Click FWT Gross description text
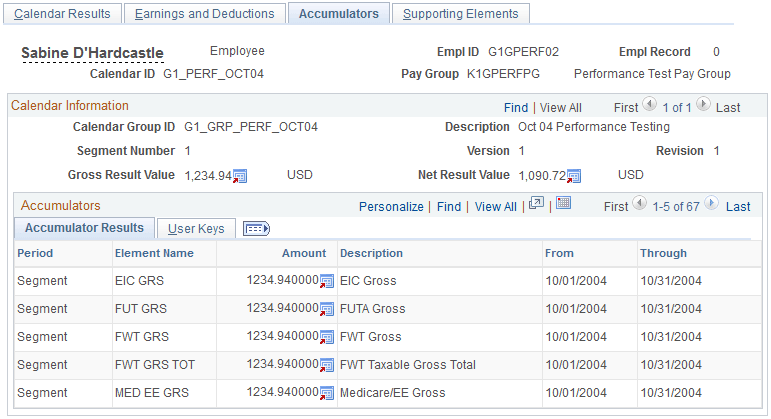This screenshot has width=771, height=419. click(x=371, y=337)
